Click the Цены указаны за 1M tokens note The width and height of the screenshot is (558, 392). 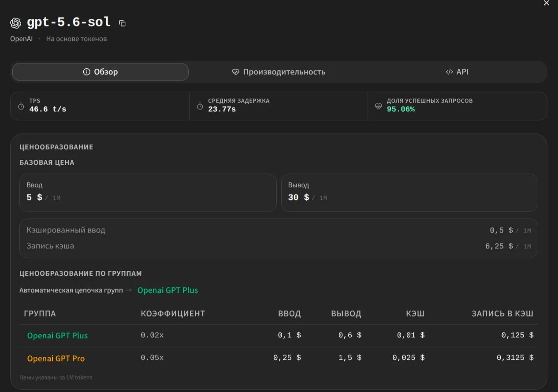point(56,377)
